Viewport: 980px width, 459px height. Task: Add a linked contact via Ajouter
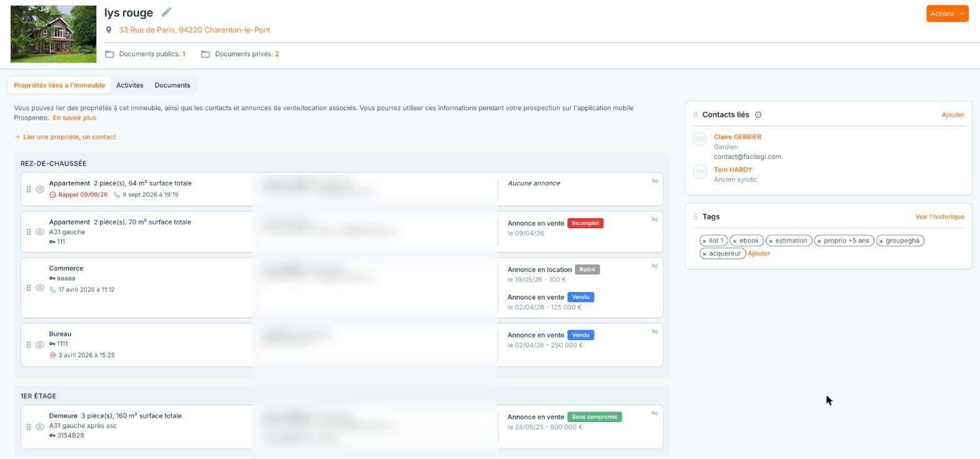pyautogui.click(x=952, y=115)
